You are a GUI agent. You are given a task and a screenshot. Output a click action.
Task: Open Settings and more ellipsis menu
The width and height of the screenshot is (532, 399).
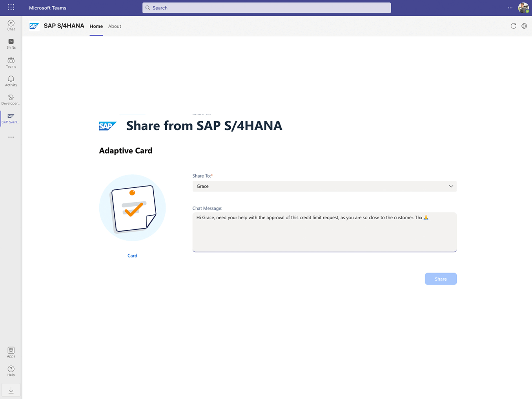point(510,8)
